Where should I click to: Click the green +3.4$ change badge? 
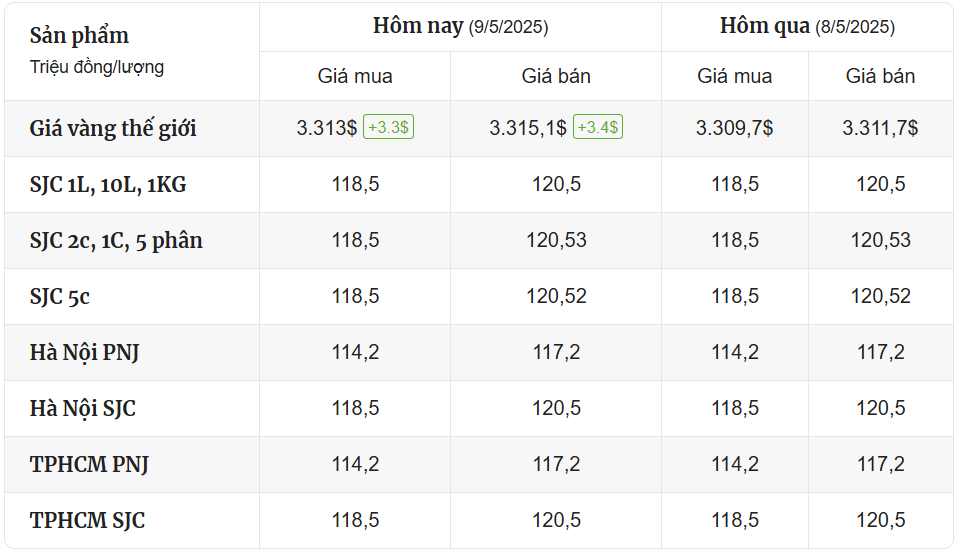[598, 127]
